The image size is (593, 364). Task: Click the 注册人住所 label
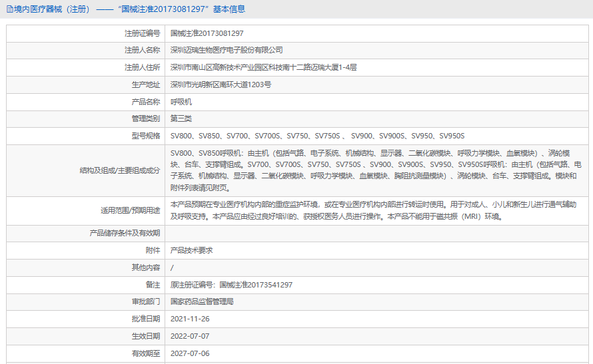pyautogui.click(x=142, y=68)
